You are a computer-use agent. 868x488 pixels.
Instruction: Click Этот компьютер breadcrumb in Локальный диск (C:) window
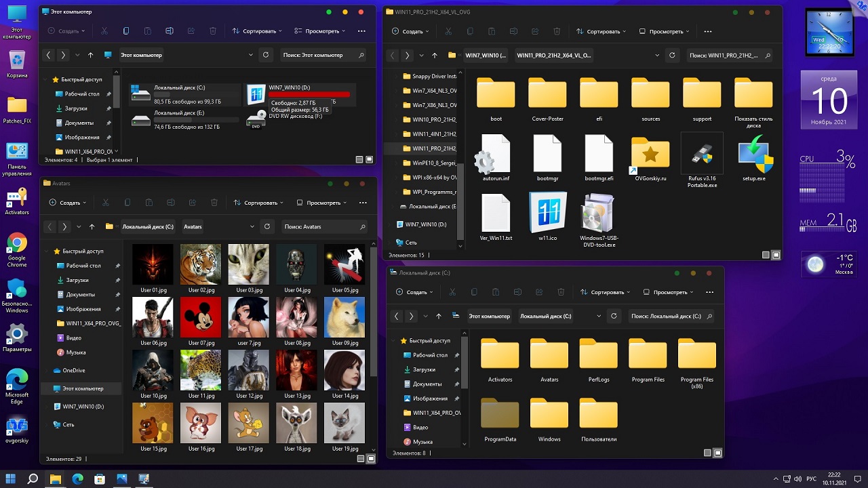[x=488, y=316]
